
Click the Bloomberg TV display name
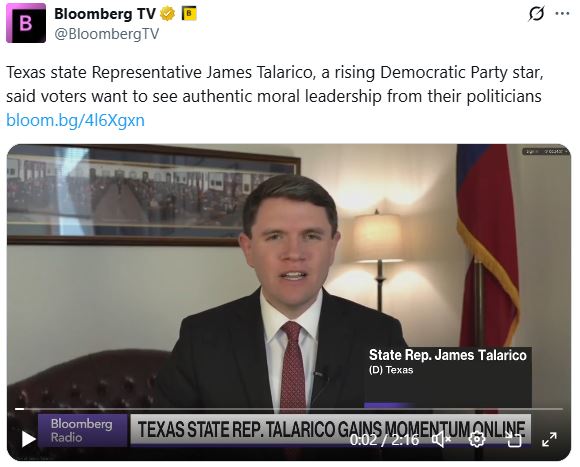[x=105, y=14]
